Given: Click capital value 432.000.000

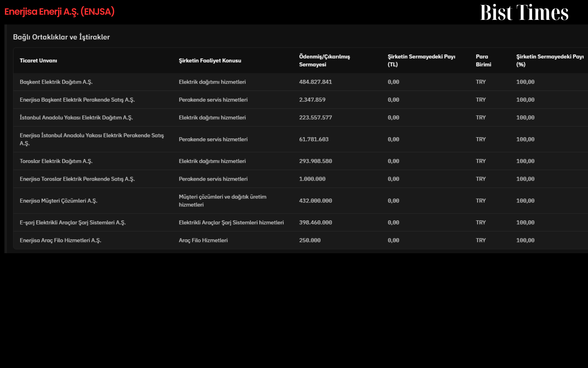Looking at the screenshot, I should pos(315,201).
